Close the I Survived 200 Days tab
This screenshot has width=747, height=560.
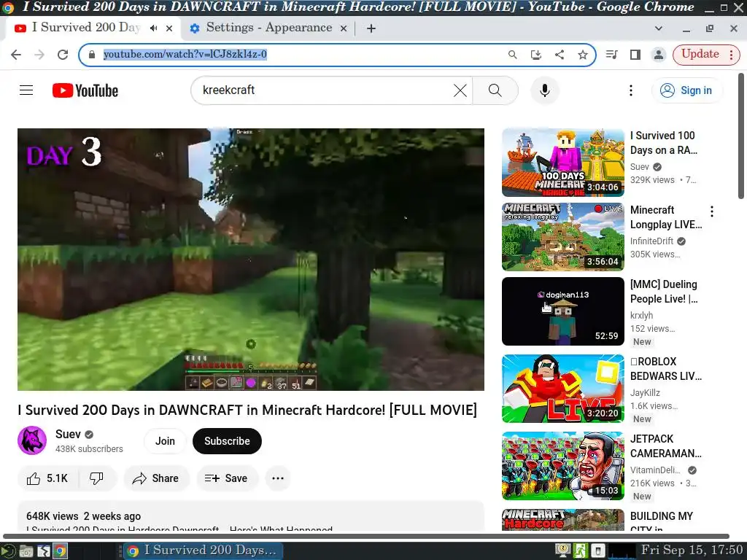point(169,28)
